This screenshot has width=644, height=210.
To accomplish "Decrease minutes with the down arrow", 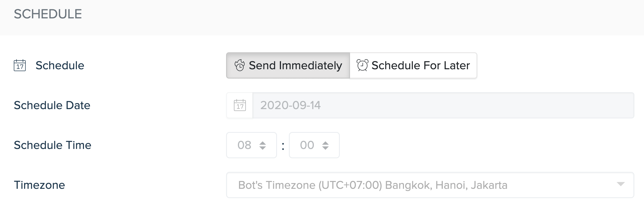I will point(325,148).
